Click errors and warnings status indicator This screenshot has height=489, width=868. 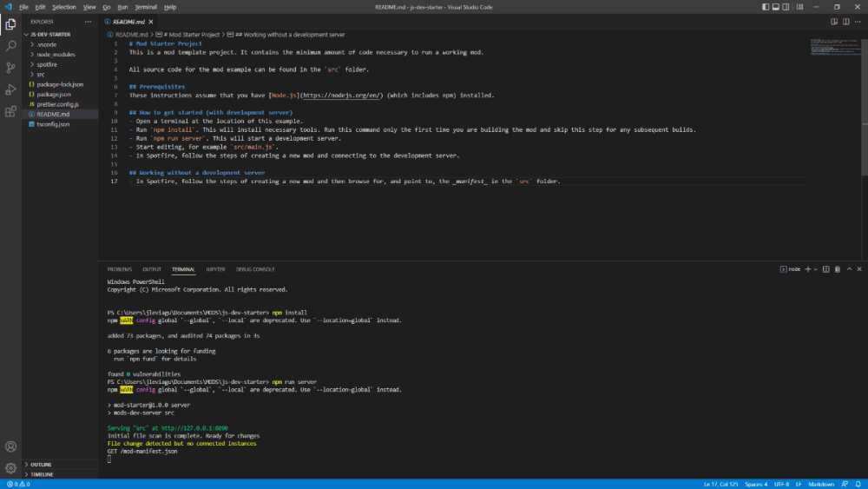(18, 484)
